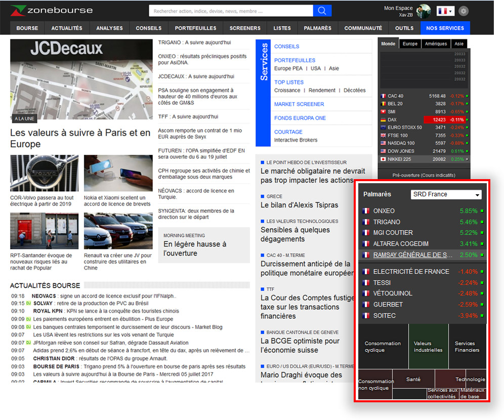The image size is (504, 420).
Task: Click the EU flag beside EURO STOXX 50
Action: [383, 128]
